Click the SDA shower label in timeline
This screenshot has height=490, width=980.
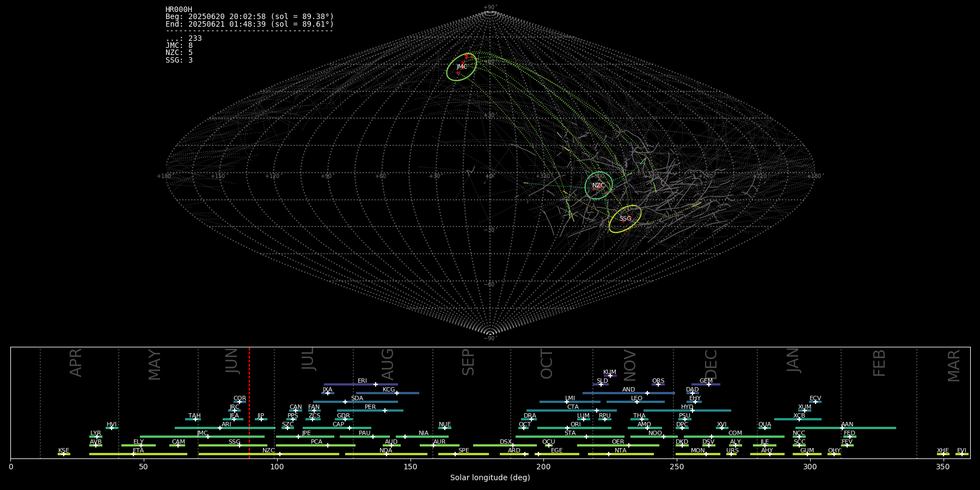coord(357,399)
